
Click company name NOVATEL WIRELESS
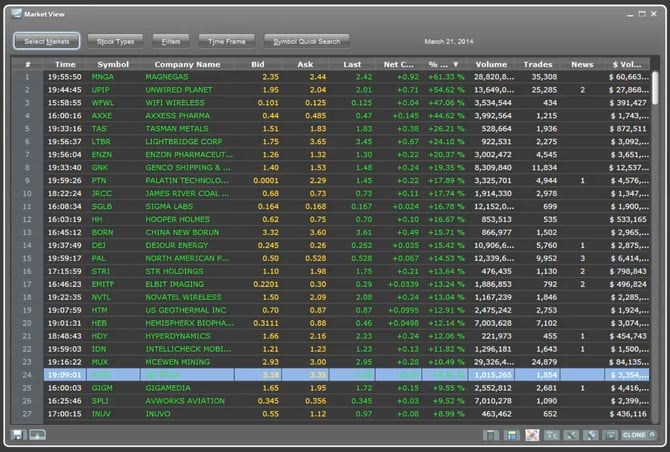[x=183, y=297]
